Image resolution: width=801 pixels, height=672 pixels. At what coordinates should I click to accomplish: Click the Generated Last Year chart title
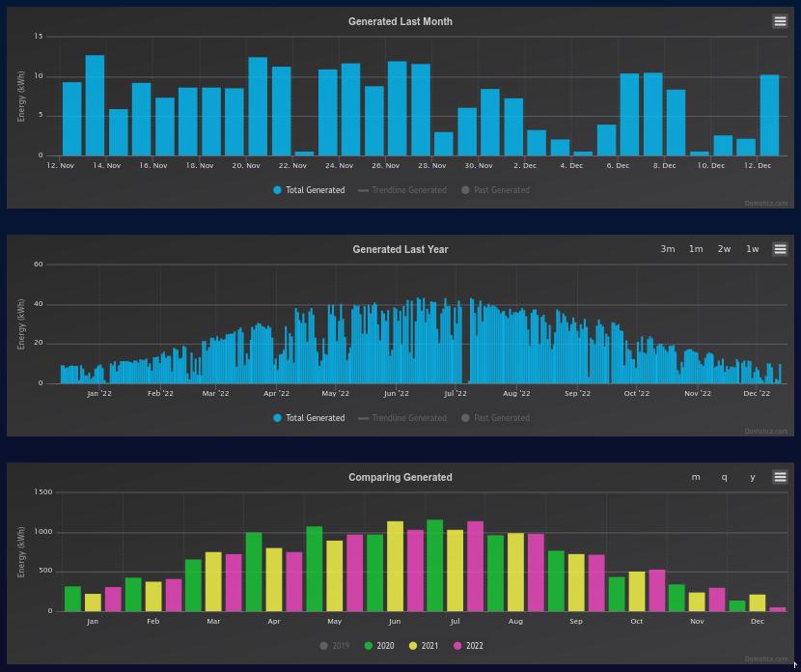tap(400, 249)
